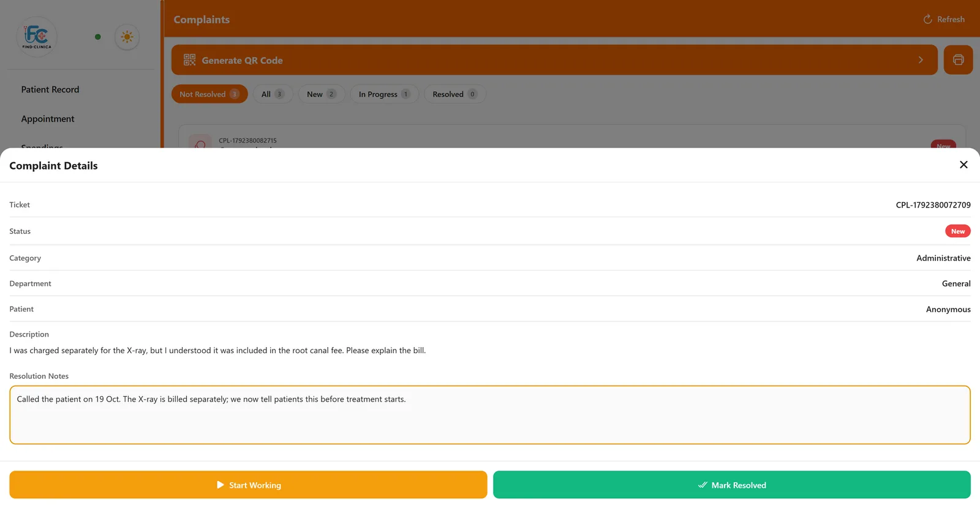The image size is (980, 508).
Task: Open Patient Record in sidebar
Action: point(50,89)
